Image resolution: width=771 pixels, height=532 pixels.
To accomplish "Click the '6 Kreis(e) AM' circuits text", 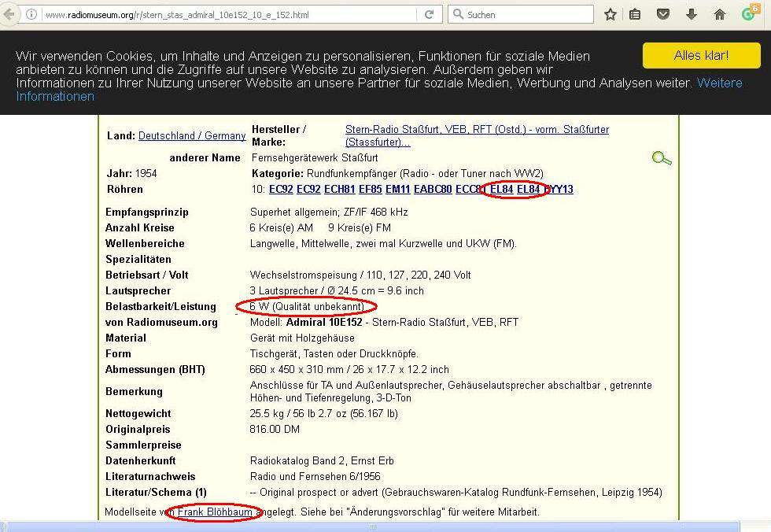I will coord(282,227).
